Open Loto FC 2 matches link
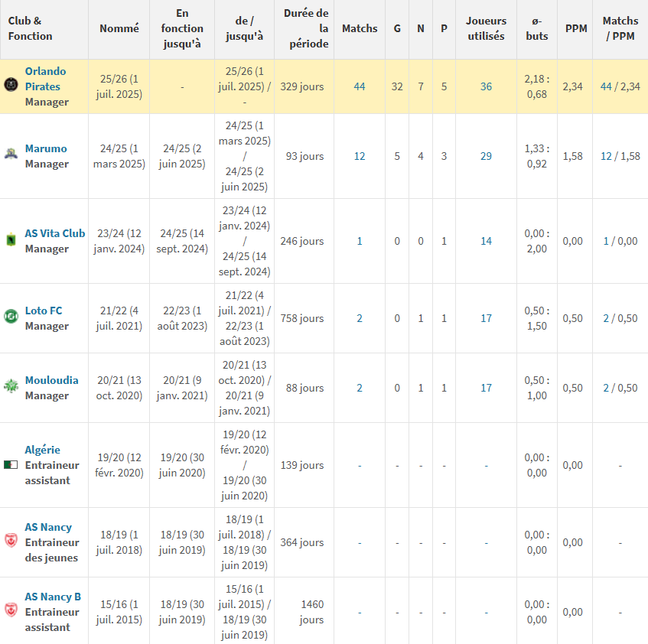 coord(360,318)
